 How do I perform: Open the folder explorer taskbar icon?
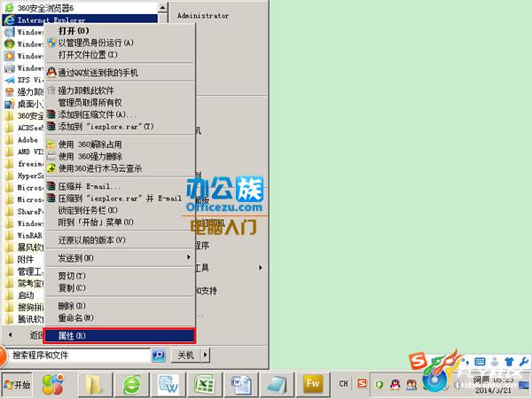tap(94, 385)
